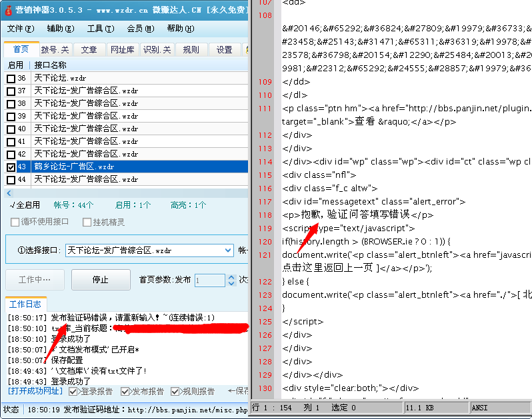Click log entry 发布验证码错误，请重新输入

pyautogui.click(x=111, y=318)
